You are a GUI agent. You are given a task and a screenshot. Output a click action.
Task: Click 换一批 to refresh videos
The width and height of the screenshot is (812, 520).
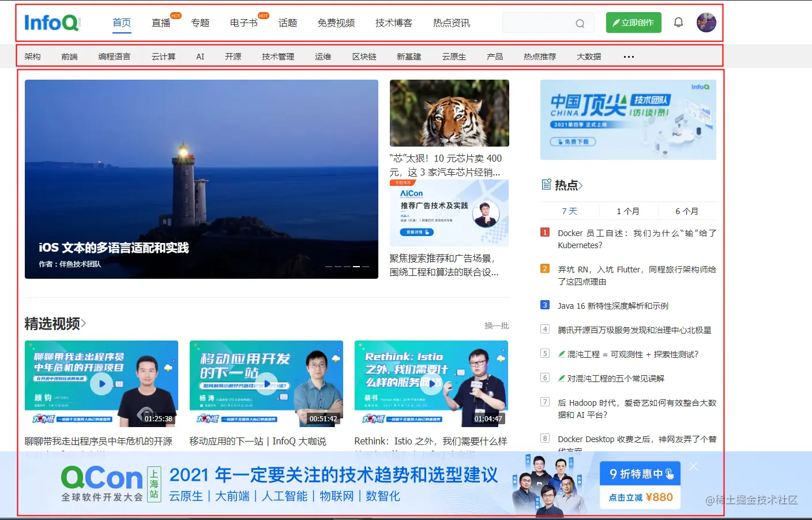[497, 326]
